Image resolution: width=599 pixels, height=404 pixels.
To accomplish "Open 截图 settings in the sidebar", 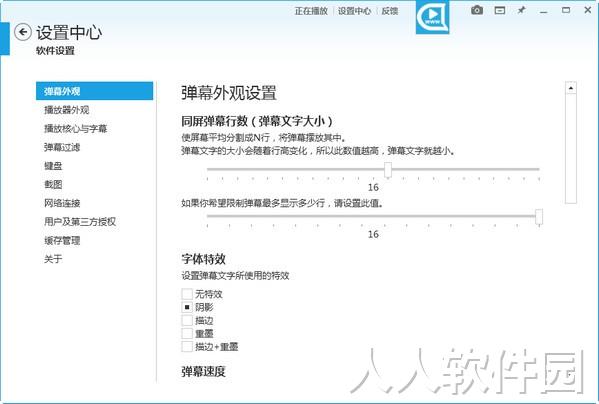I will point(53,184).
